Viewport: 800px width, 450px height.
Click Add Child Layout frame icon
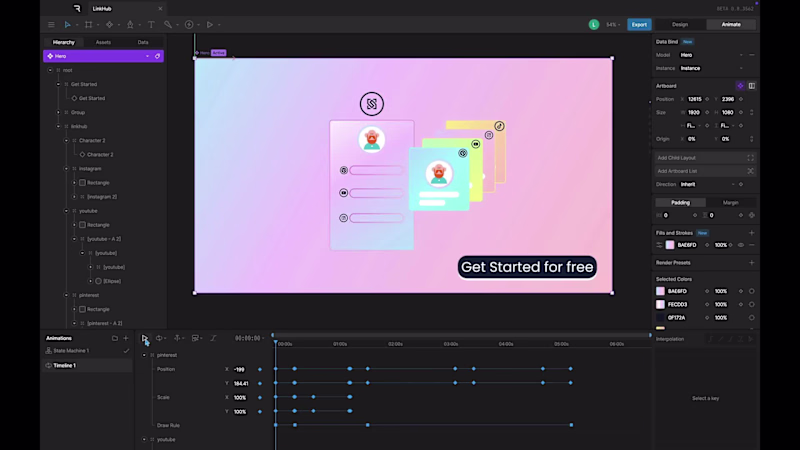pyautogui.click(x=751, y=158)
